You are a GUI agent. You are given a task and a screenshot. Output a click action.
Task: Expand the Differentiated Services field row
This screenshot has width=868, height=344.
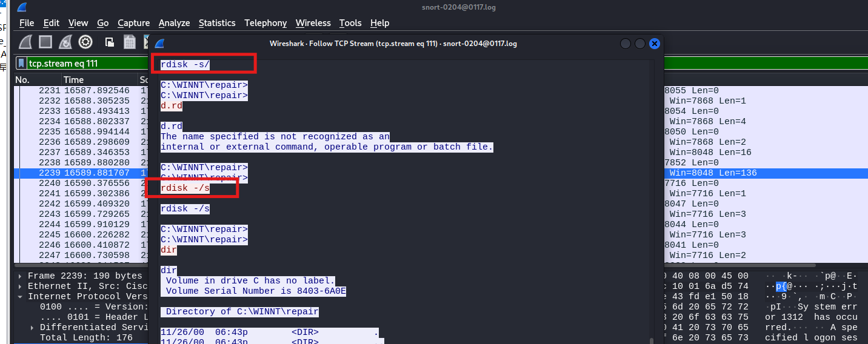[x=33, y=328]
